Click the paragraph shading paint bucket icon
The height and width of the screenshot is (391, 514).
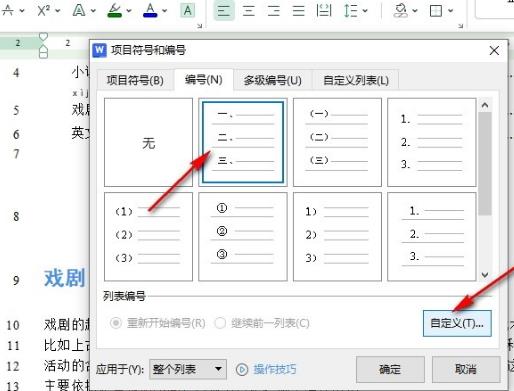(x=401, y=10)
